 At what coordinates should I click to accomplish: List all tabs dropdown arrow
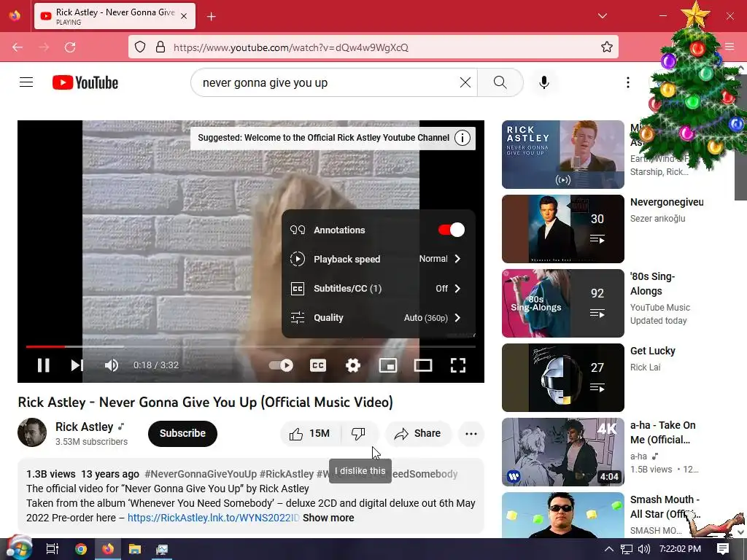(x=602, y=16)
